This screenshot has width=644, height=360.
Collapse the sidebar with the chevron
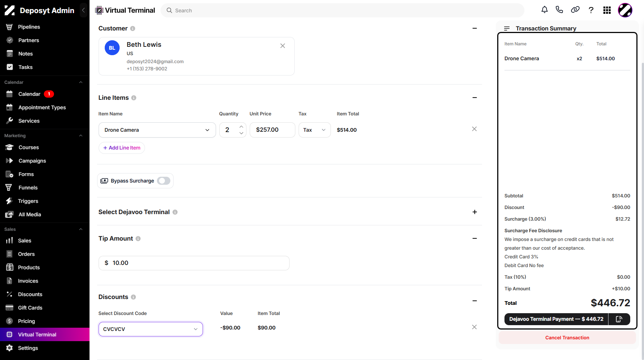83,10
